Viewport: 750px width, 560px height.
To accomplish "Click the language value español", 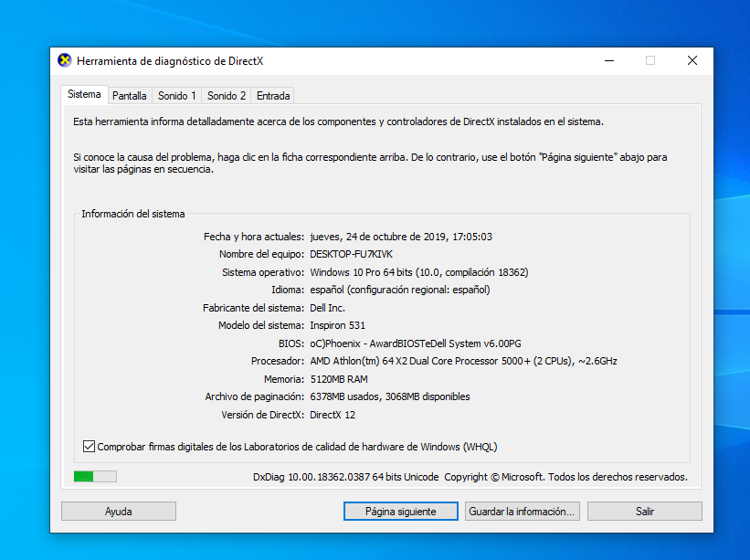I will (400, 290).
